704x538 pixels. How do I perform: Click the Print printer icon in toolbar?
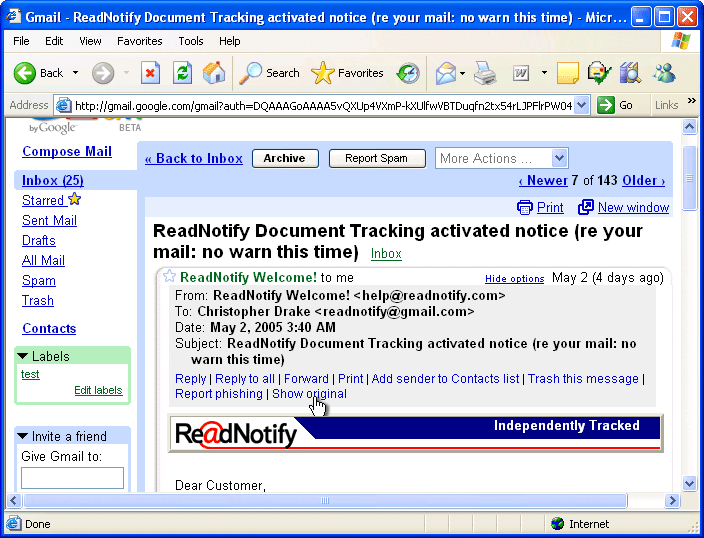click(485, 73)
